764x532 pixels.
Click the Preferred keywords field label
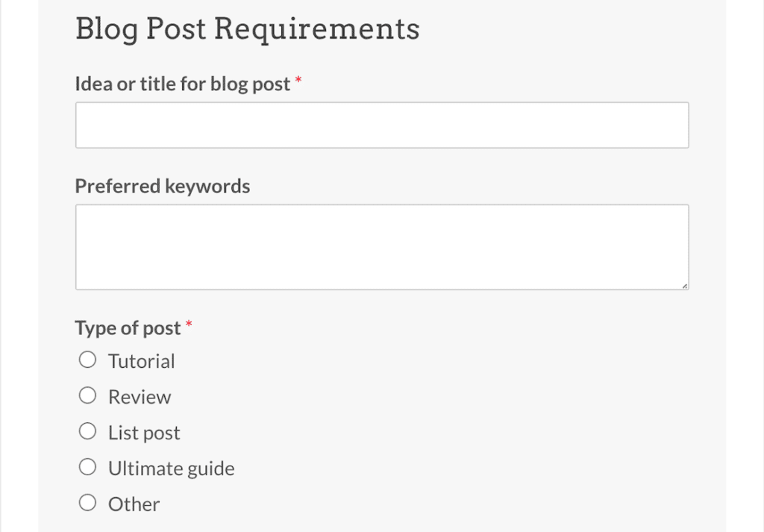(x=162, y=186)
